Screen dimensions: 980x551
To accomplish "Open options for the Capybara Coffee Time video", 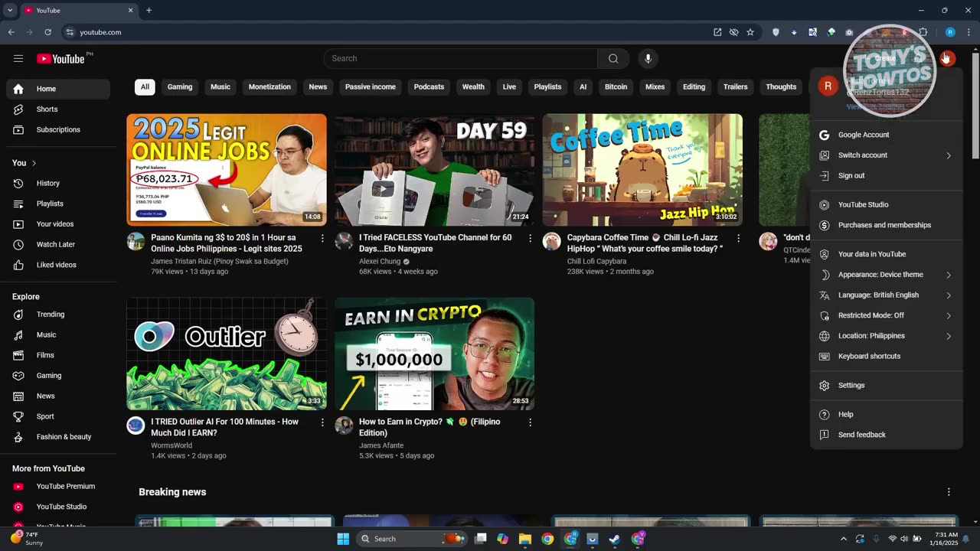I will coord(738,238).
